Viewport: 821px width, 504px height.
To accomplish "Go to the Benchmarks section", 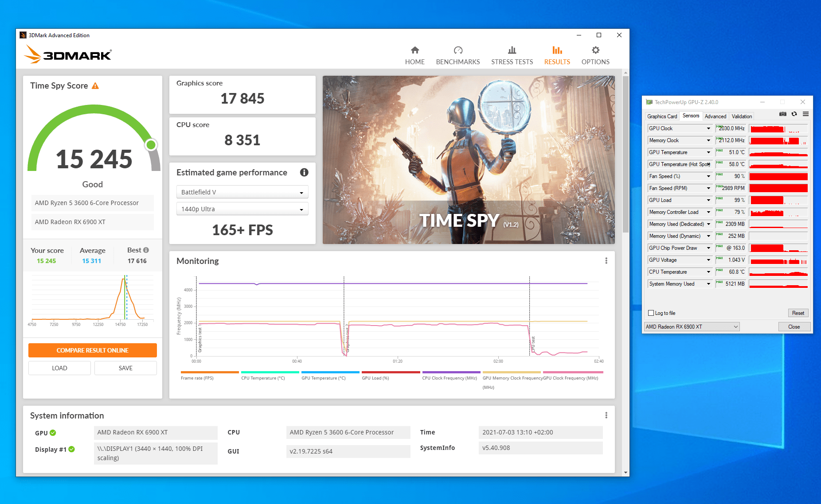I will point(458,55).
